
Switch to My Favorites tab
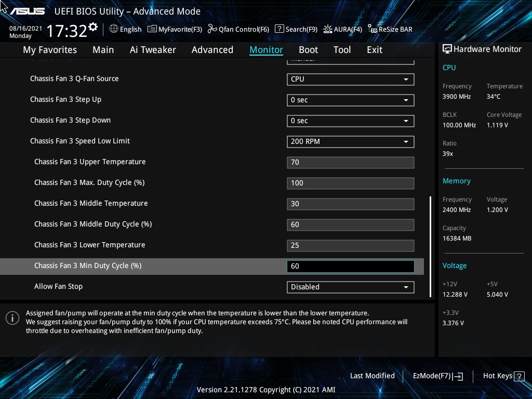(x=50, y=50)
